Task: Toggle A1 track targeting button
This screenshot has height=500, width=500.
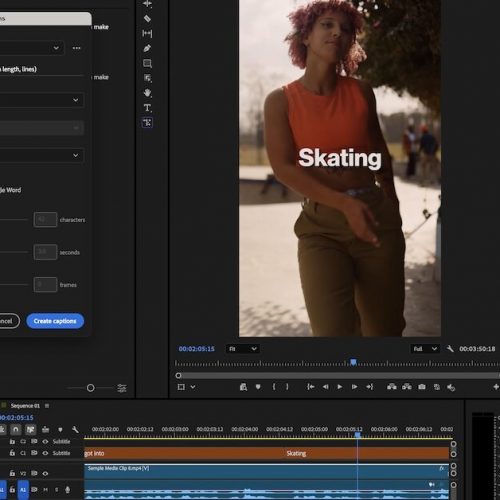Action: [23, 490]
